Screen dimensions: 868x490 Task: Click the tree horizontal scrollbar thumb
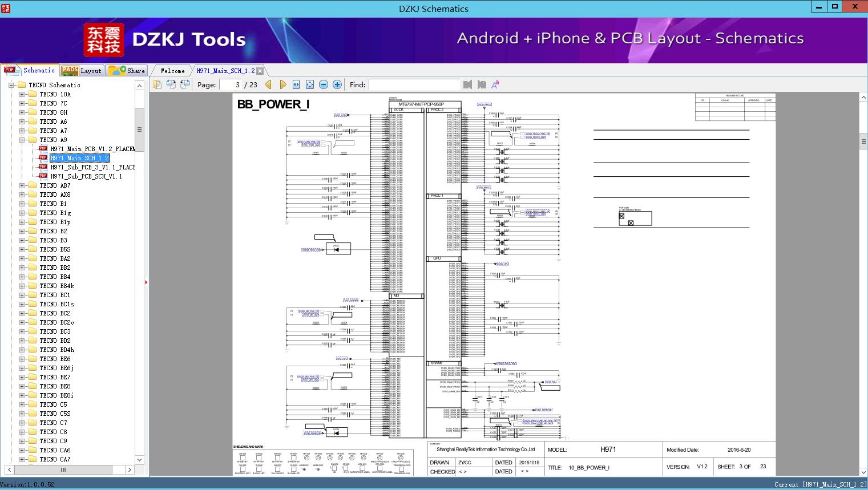pos(63,470)
